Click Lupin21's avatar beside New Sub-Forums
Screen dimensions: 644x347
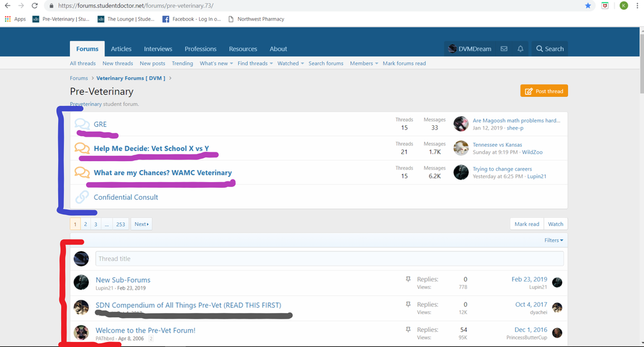tap(81, 283)
